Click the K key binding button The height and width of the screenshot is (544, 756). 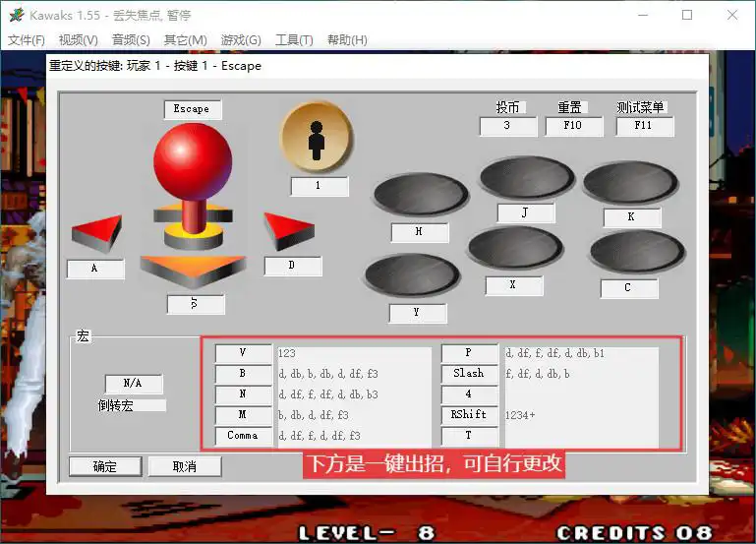click(632, 217)
